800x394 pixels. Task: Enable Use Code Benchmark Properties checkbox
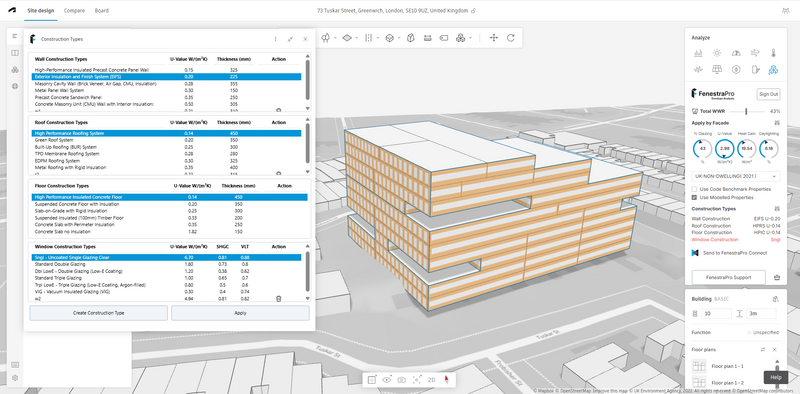point(694,189)
